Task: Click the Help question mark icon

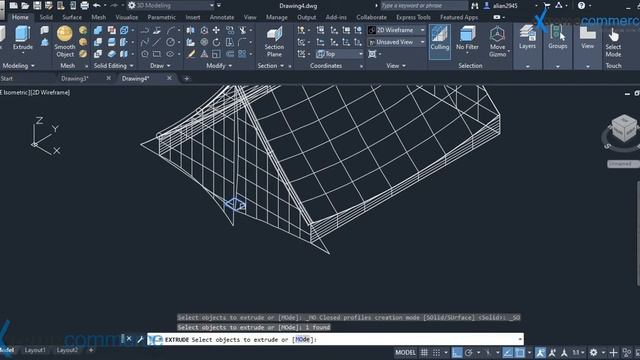Action: [x=581, y=5]
